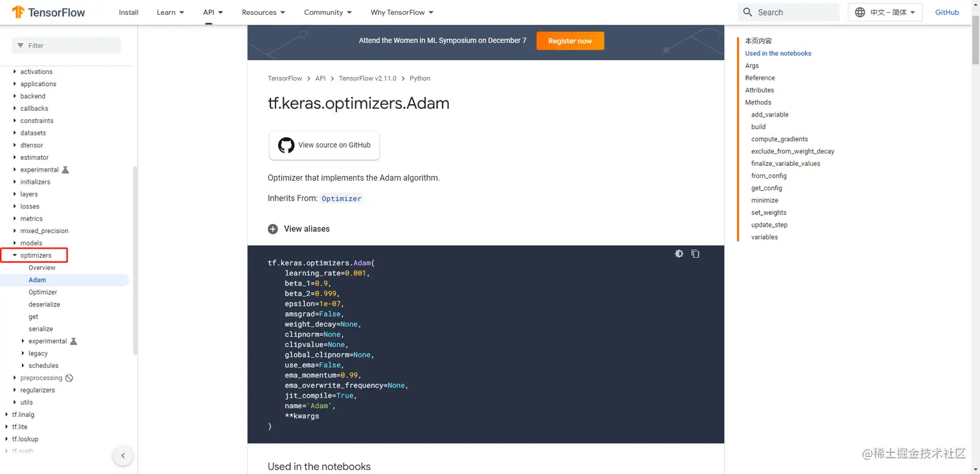980x474 pixels.
Task: Jump to add_variable method
Action: [770, 115]
